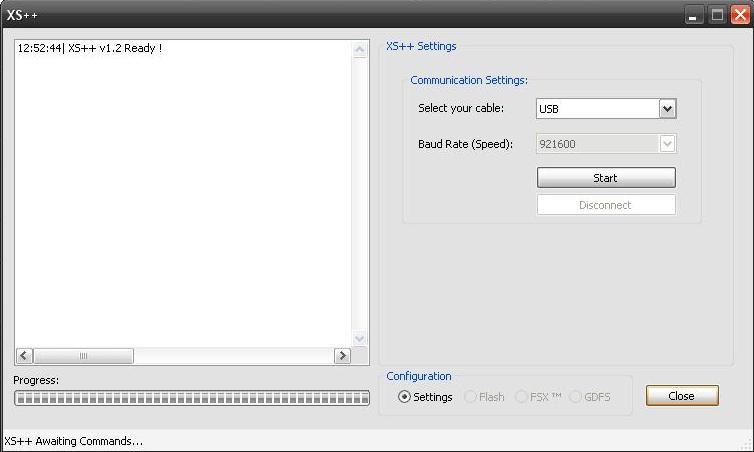Click the Progress bar
754x452 pixels.
coord(191,398)
